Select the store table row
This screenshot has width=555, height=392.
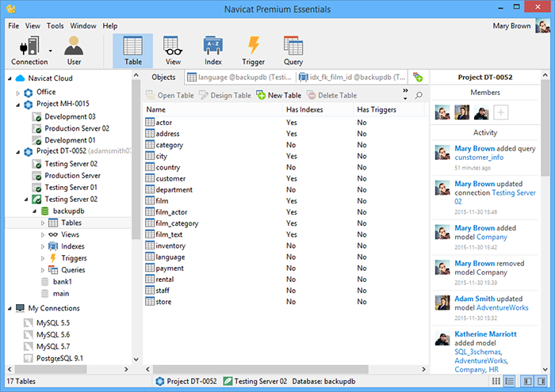pos(285,302)
